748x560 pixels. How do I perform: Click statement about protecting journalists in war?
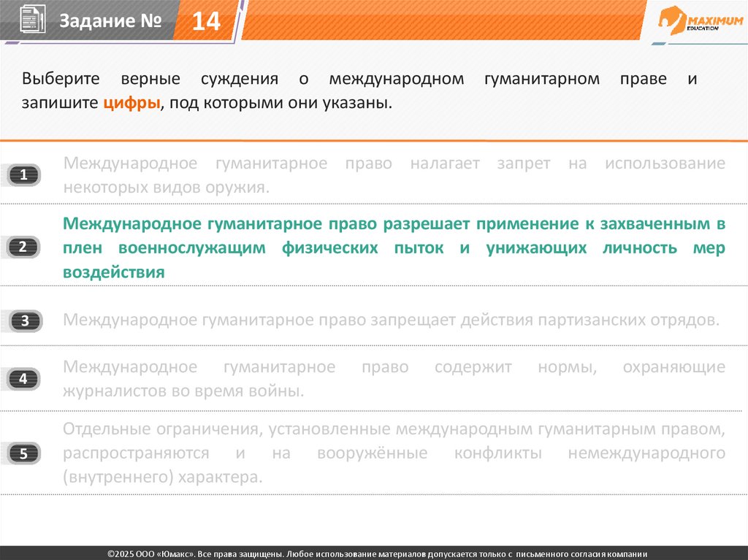(394, 379)
